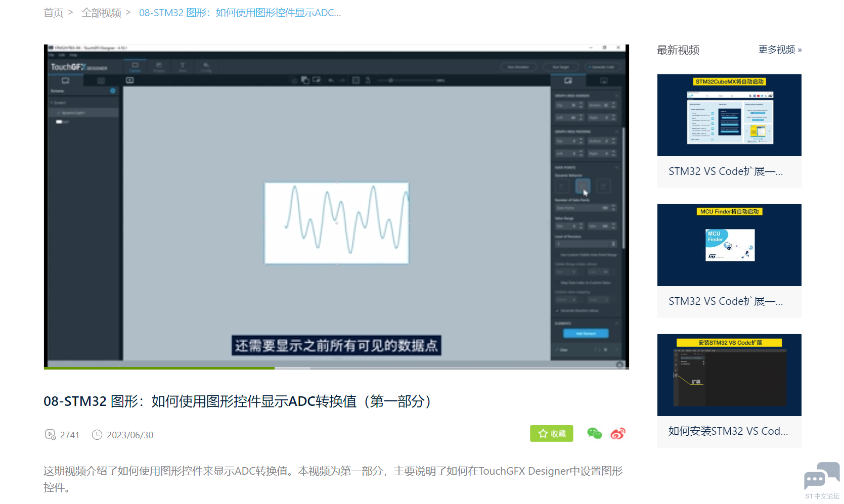
Task: Click the clock icon beside 2023/06/30
Action: pyautogui.click(x=97, y=435)
